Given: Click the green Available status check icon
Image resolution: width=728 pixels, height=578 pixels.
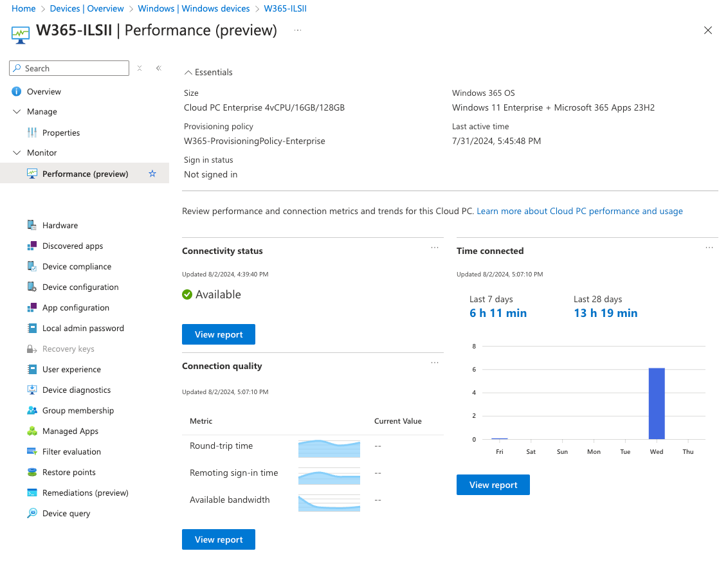Looking at the screenshot, I should 187,295.
